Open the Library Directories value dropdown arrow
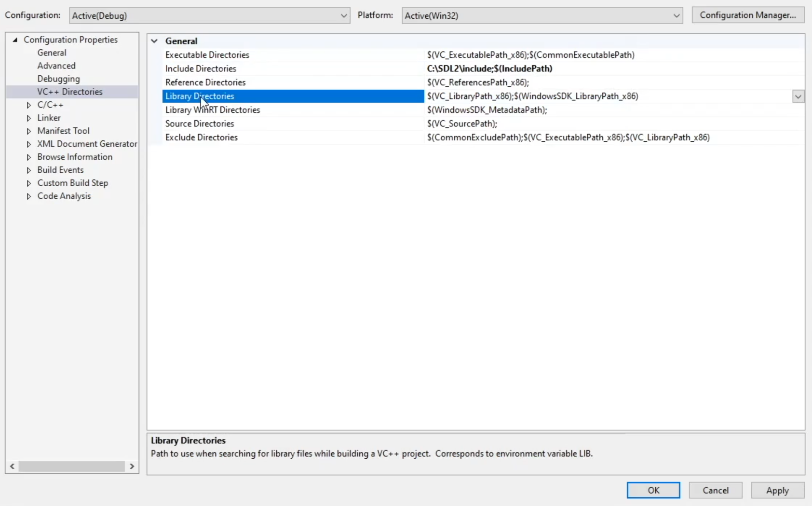This screenshot has width=812, height=506. [798, 96]
